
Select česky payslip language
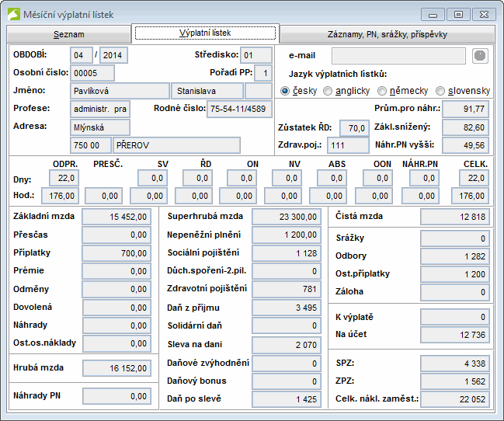click(285, 91)
